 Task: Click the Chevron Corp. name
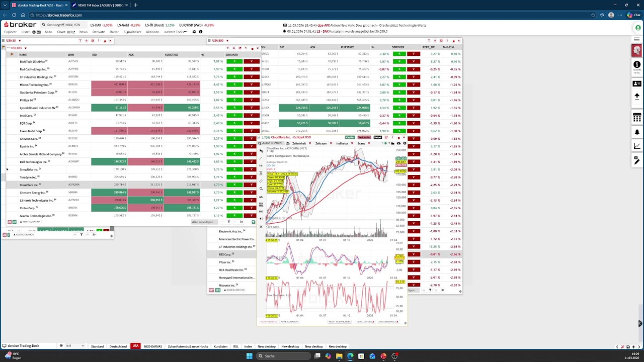[29, 138]
